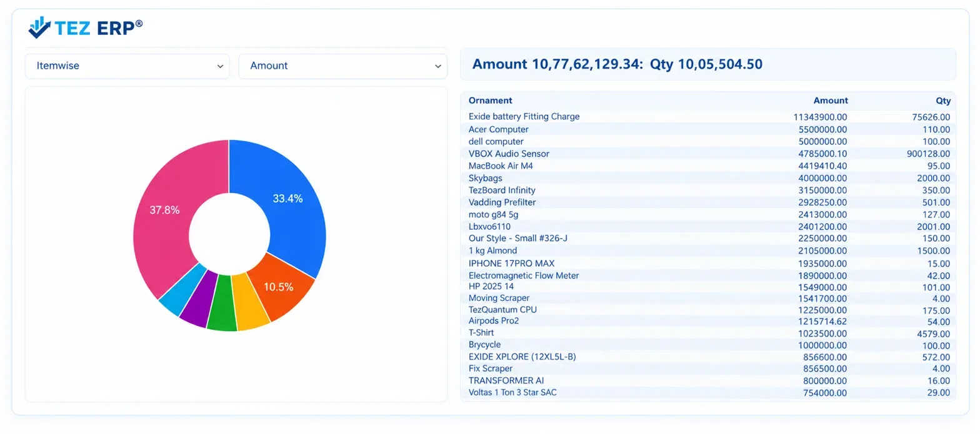Select the moto g84 5g row
This screenshot has width=980, height=434.
click(708, 215)
